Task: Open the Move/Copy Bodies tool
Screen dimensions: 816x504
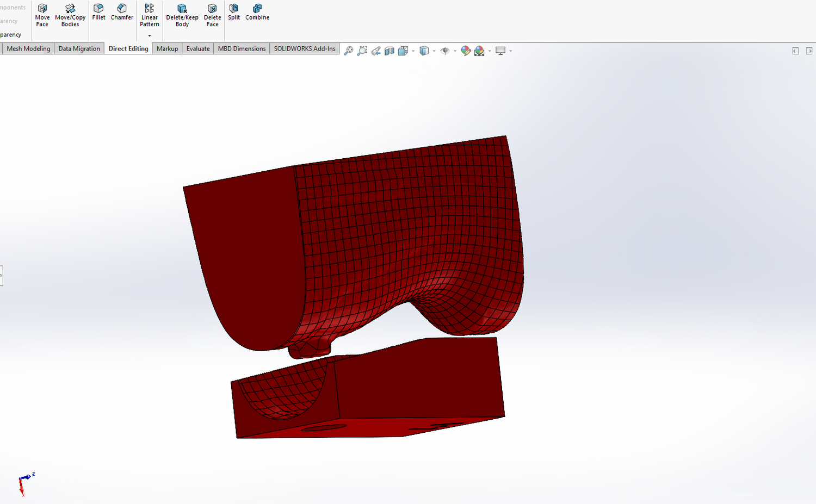Action: (70, 14)
